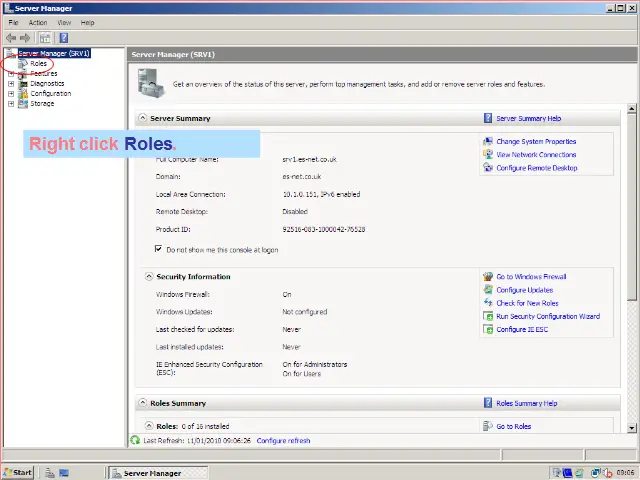Click the Forward arrow toolbar icon
The height and width of the screenshot is (480, 640).
coord(26,38)
